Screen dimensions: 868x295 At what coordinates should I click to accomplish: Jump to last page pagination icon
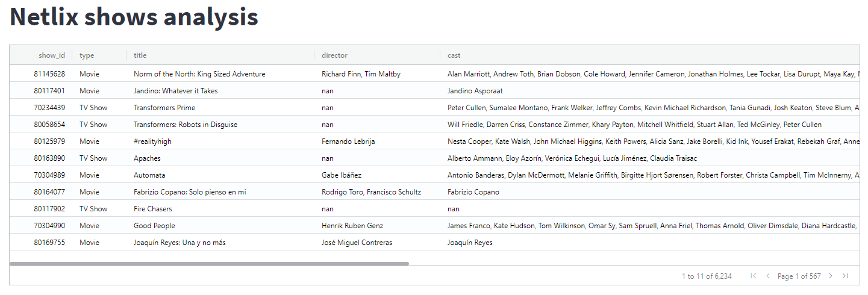[845, 276]
